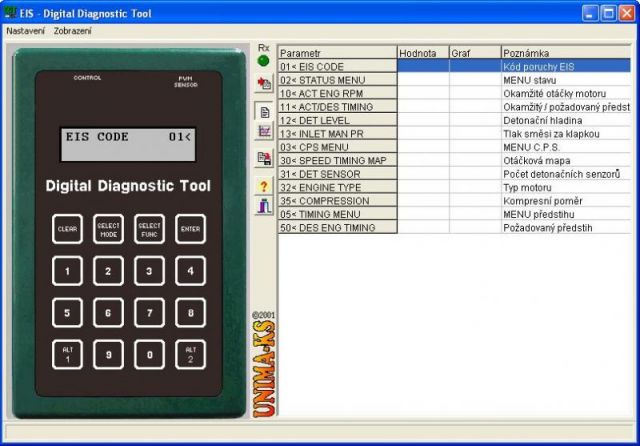
Task: Switch to the graph view chart icon
Action: pyautogui.click(x=264, y=131)
